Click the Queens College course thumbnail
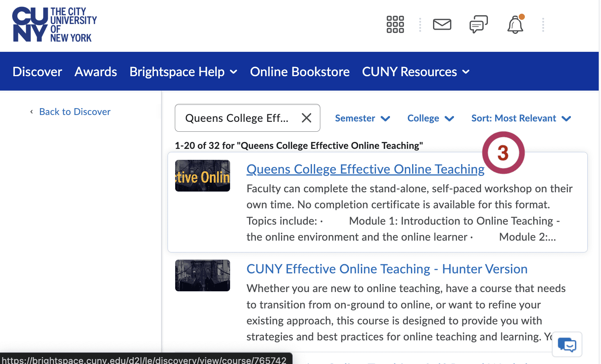Viewport: 601px width, 364px height. click(203, 176)
